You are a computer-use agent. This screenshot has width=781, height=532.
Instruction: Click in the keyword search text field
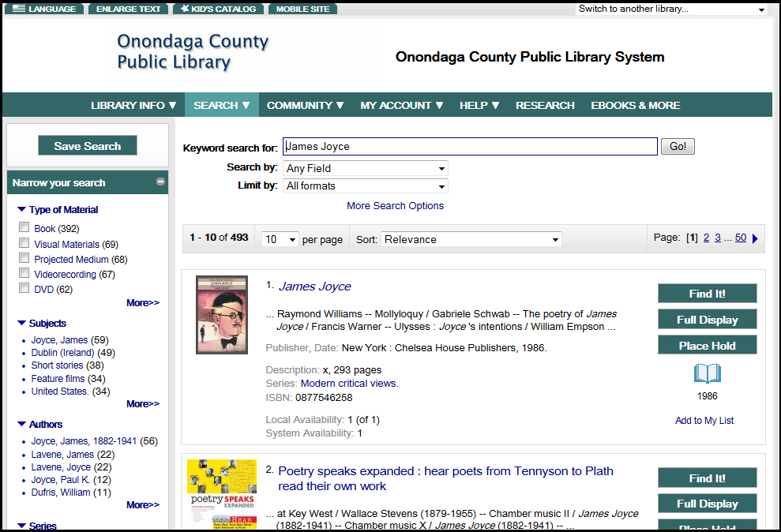470,147
